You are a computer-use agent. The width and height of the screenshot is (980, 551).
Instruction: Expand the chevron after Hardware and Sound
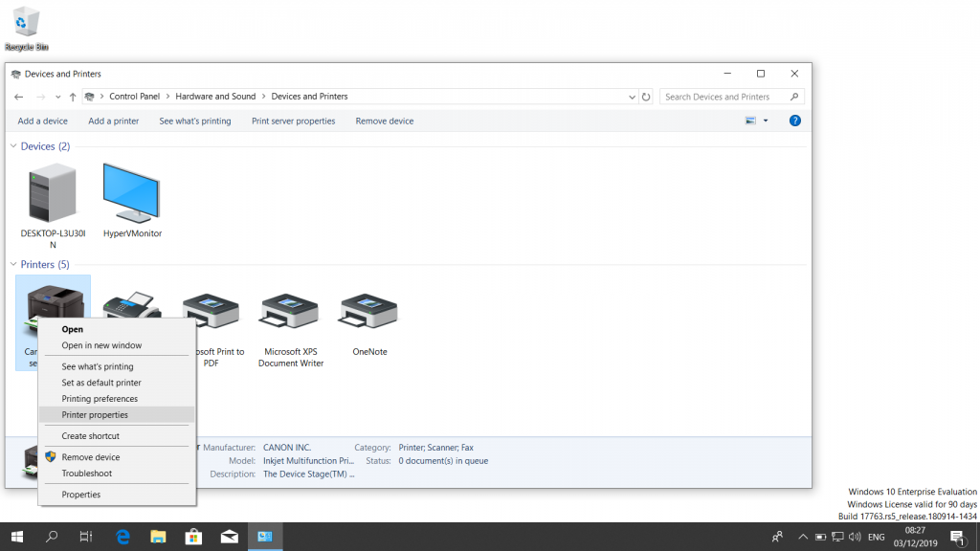pyautogui.click(x=263, y=97)
